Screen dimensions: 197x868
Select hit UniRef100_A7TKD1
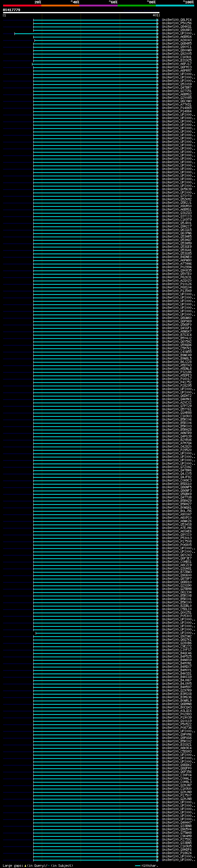(x=177, y=104)
